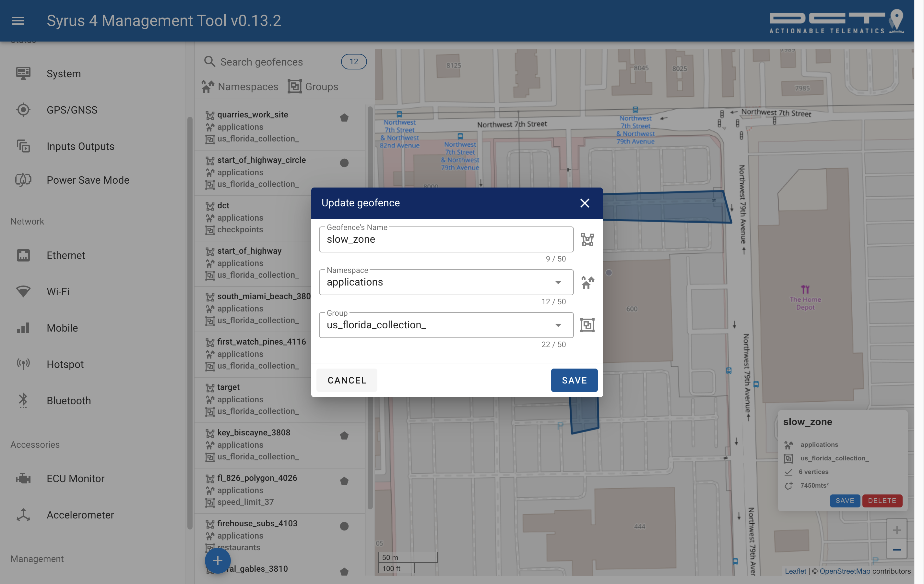Click CANCEL in Update geofence dialog
The height and width of the screenshot is (584, 924).
click(347, 380)
